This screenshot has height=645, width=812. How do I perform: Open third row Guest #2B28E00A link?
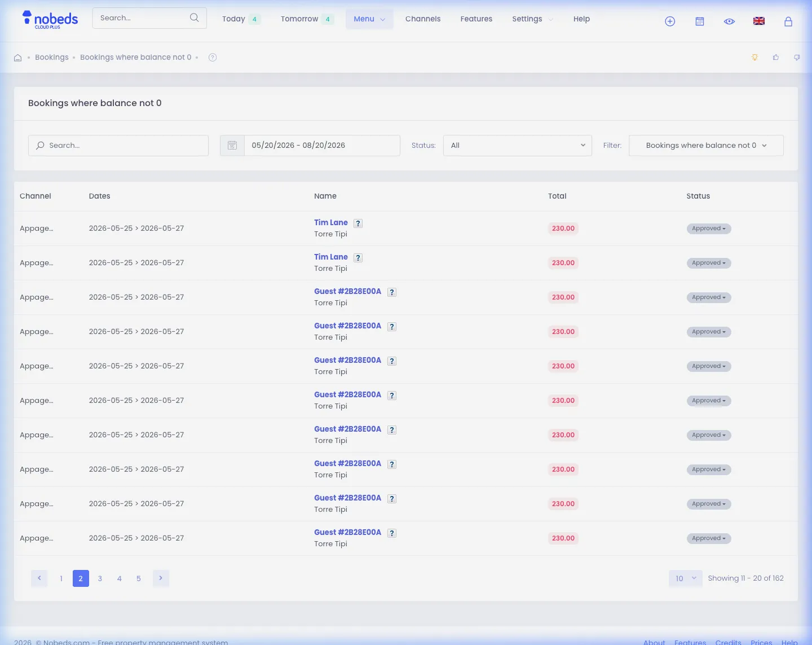[347, 292]
